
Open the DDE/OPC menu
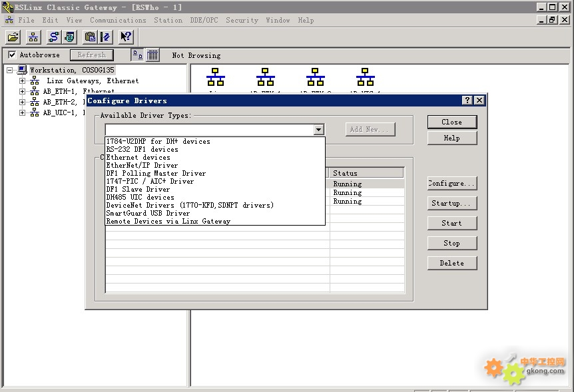click(204, 20)
